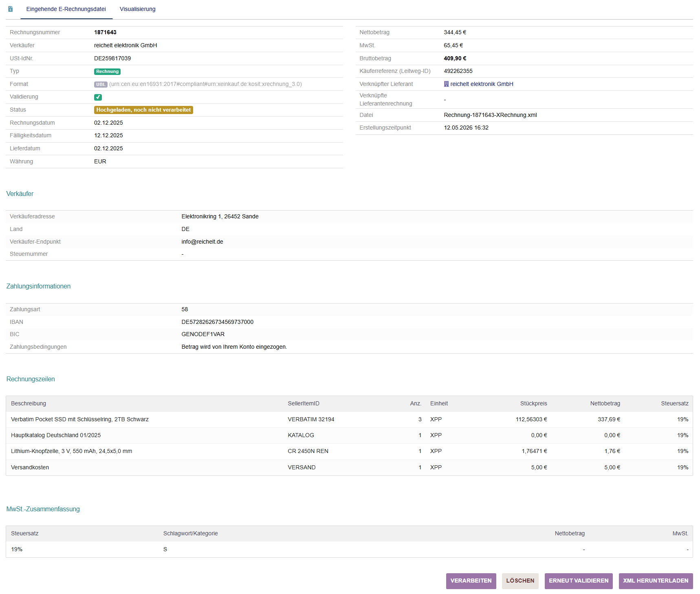The image size is (700, 594).
Task: Click the Lithium-Knopfzelle line description
Action: coord(71,451)
